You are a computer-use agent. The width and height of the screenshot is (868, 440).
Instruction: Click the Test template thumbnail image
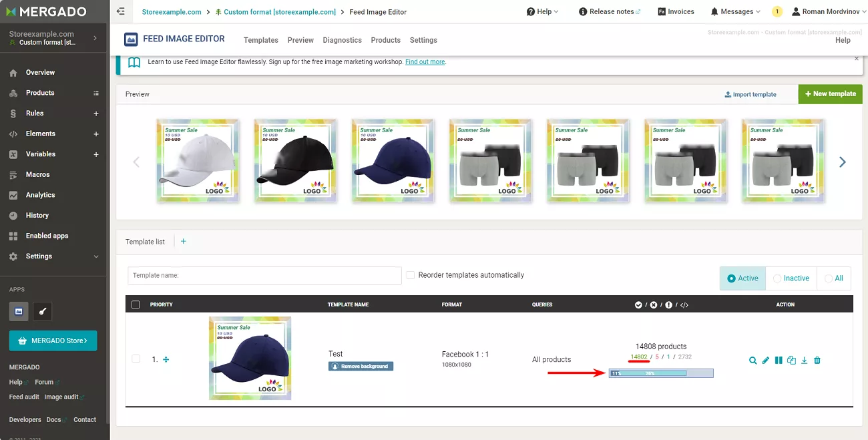(x=250, y=359)
